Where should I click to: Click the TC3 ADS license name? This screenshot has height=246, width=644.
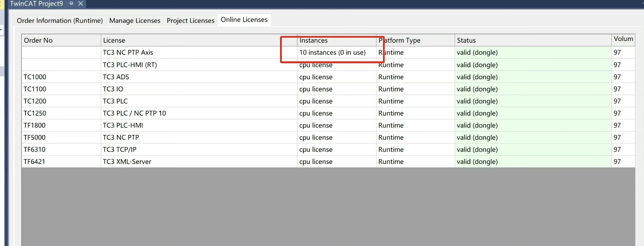click(116, 77)
